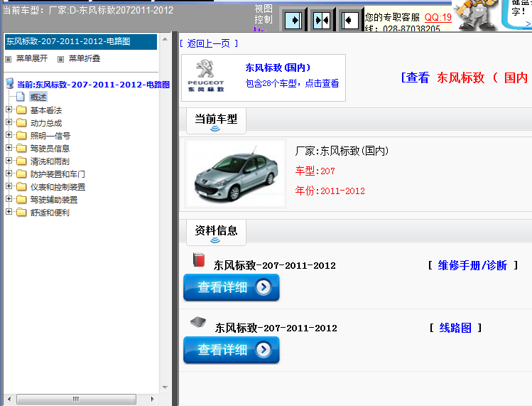The image size is (532, 406).
Task: Expand the 仪表和控制装置 tree node
Action: (9, 186)
